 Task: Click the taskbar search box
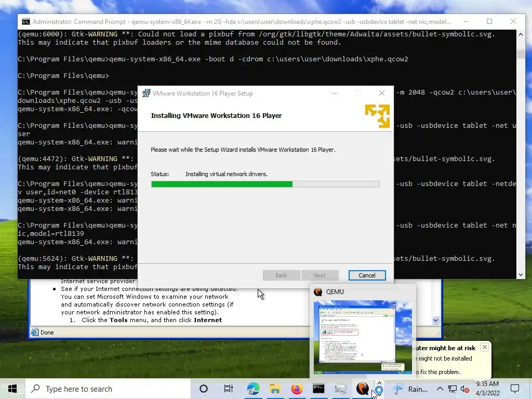108,389
